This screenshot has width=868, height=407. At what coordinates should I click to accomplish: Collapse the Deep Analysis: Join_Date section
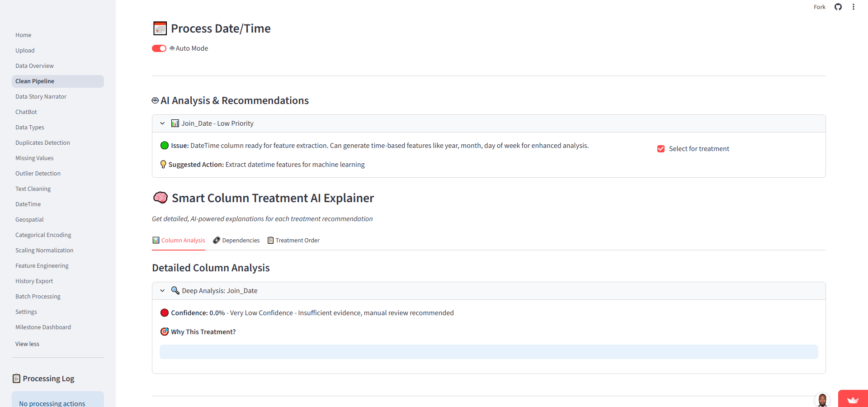(162, 291)
